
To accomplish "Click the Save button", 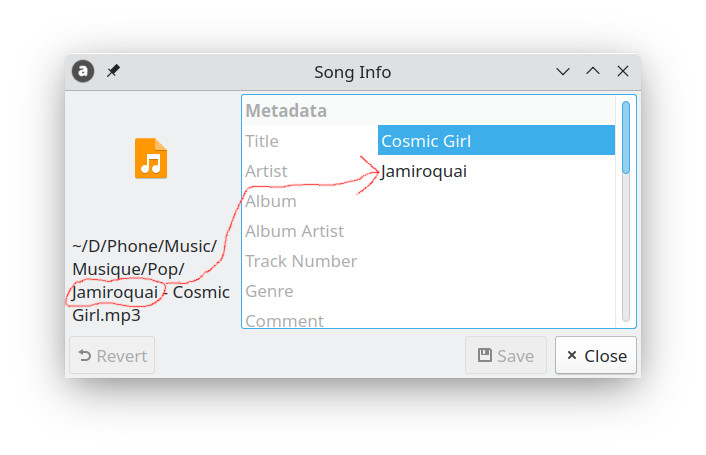I will pyautogui.click(x=506, y=356).
